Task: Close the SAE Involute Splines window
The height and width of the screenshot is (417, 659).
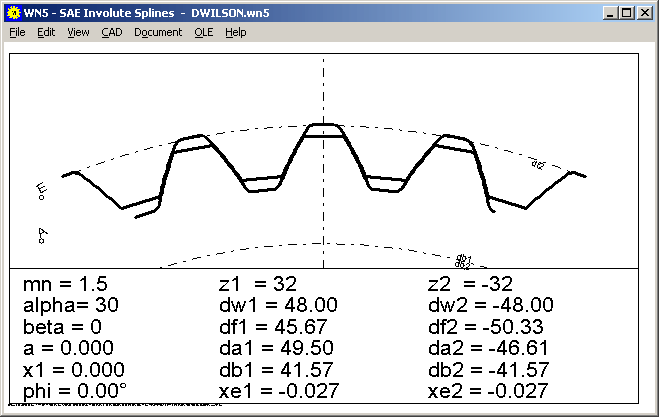Action: [644, 11]
